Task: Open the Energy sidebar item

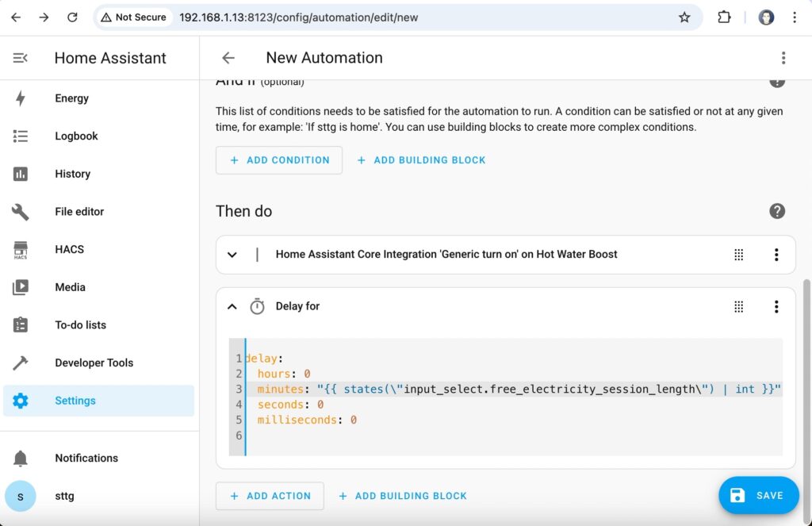Action: [x=98, y=98]
